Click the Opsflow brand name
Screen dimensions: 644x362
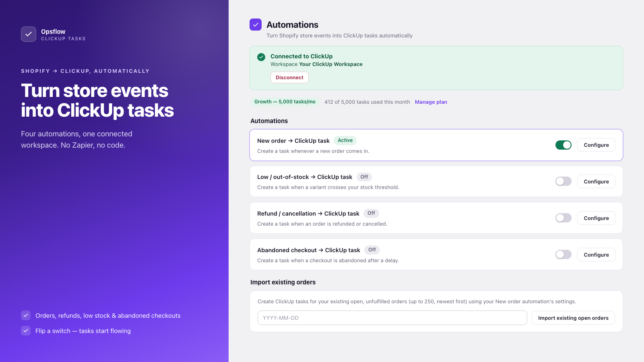pyautogui.click(x=53, y=31)
